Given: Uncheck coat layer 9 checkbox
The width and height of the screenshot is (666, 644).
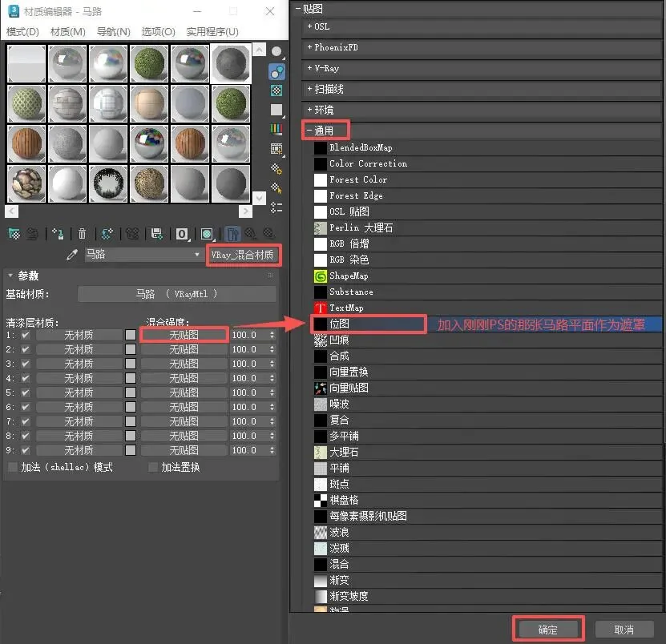Looking at the screenshot, I should point(26,450).
